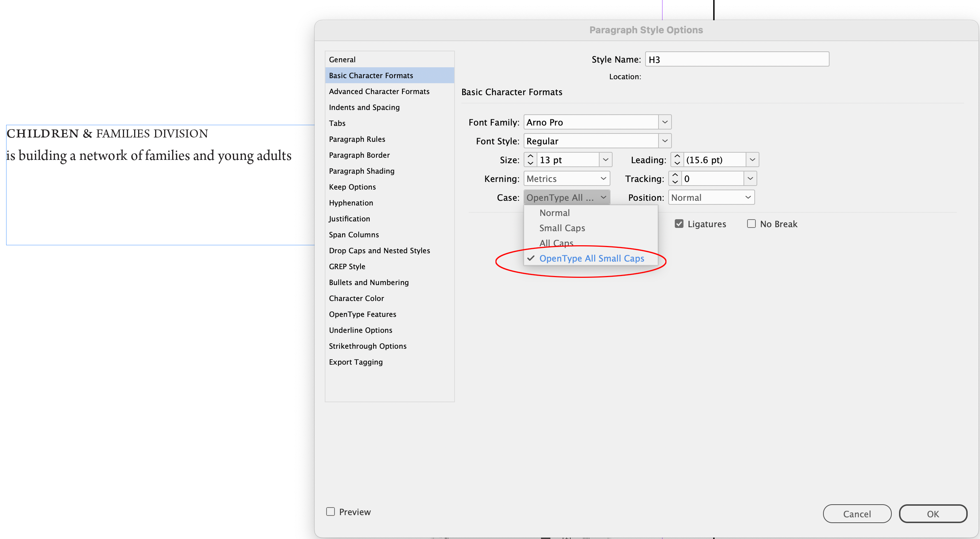The image size is (980, 539).
Task: Select the "Export Tagging" section
Action: (356, 362)
